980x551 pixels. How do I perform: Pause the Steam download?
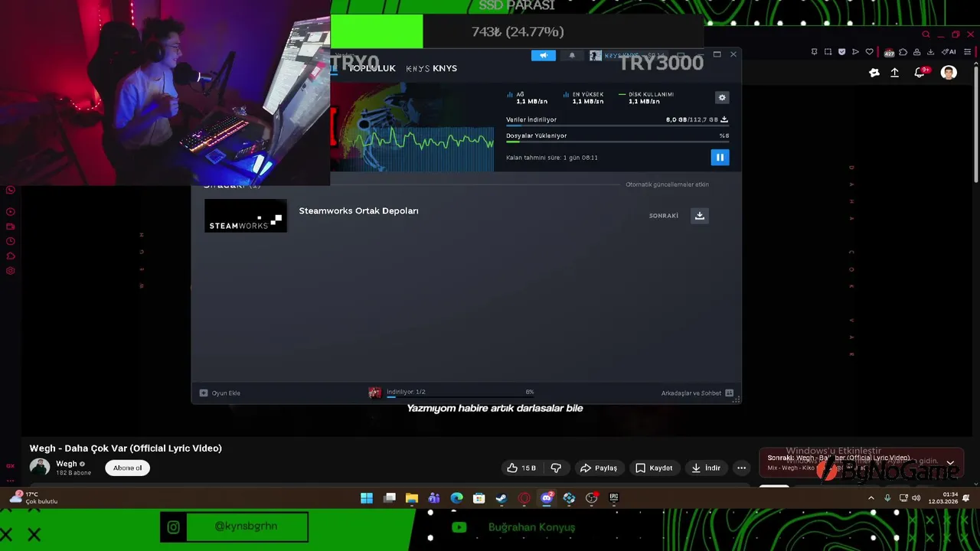click(720, 157)
